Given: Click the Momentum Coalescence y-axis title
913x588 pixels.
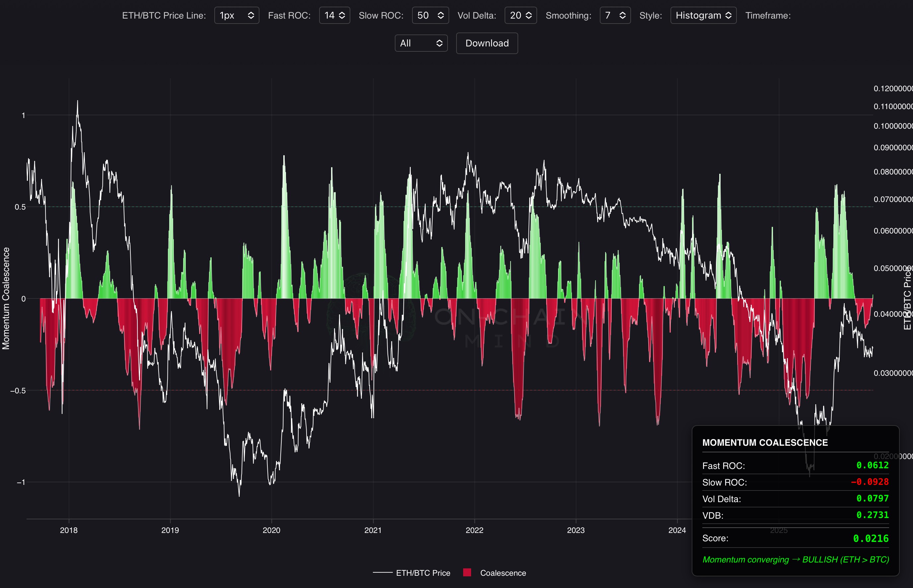Looking at the screenshot, I should (x=6, y=298).
